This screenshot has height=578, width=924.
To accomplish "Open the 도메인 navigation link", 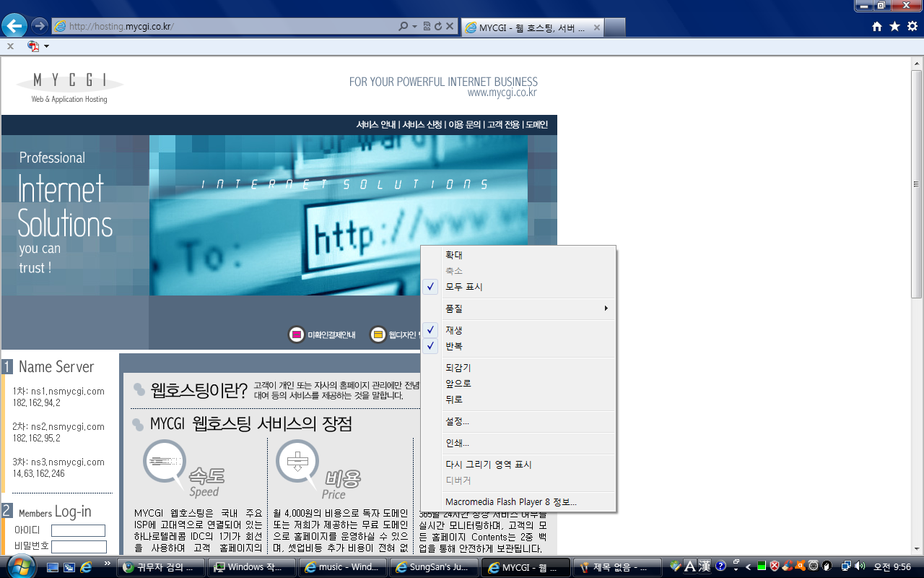I will point(536,125).
